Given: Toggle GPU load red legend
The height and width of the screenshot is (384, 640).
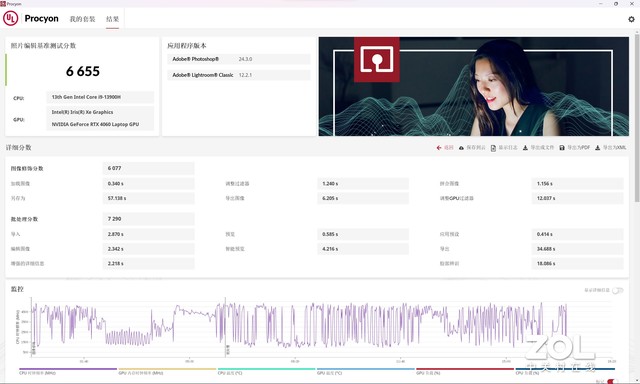Looking at the screenshot, I should coord(464,371).
